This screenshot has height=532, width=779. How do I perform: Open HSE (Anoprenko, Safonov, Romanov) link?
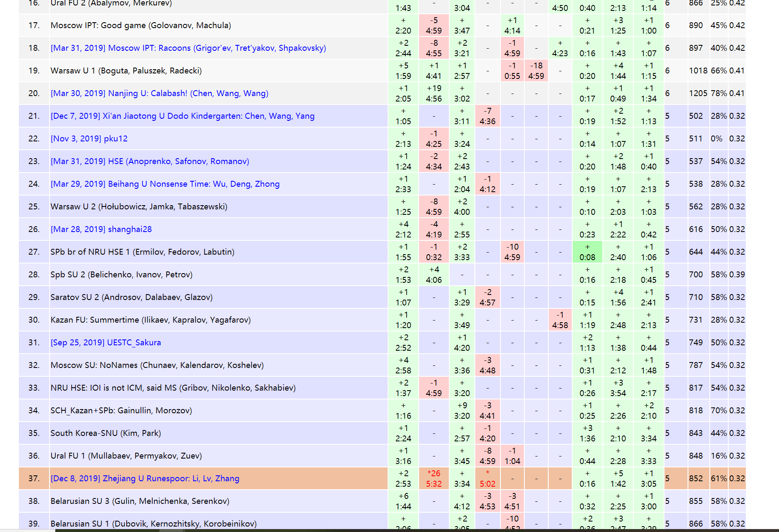click(x=150, y=162)
